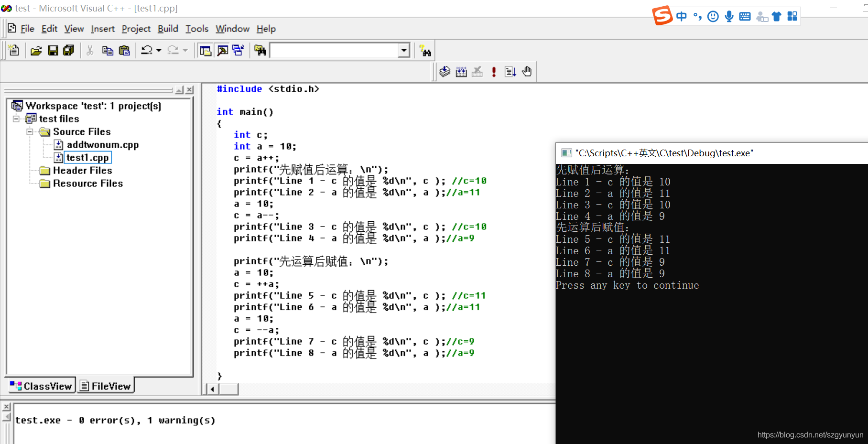
Task: Select the Resource Files folder
Action: [x=88, y=183]
